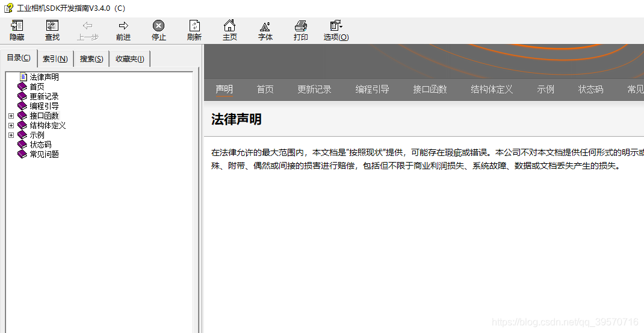
Task: Open the 字体 (Font) toolbar icon
Action: coord(265,26)
